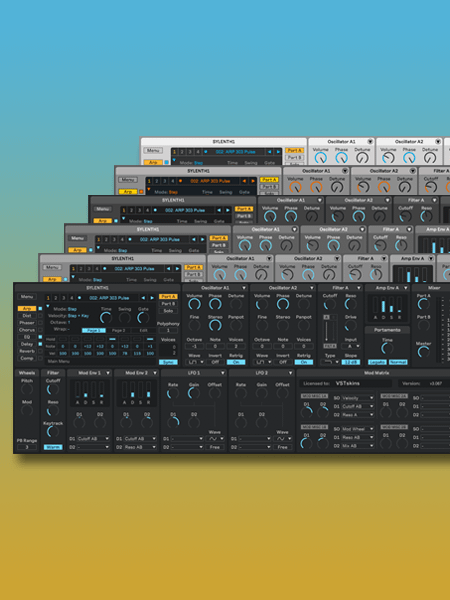Image resolution: width=450 pixels, height=600 pixels.
Task: Open Filter A panel dropdown arrow in front window
Action: tap(359, 288)
